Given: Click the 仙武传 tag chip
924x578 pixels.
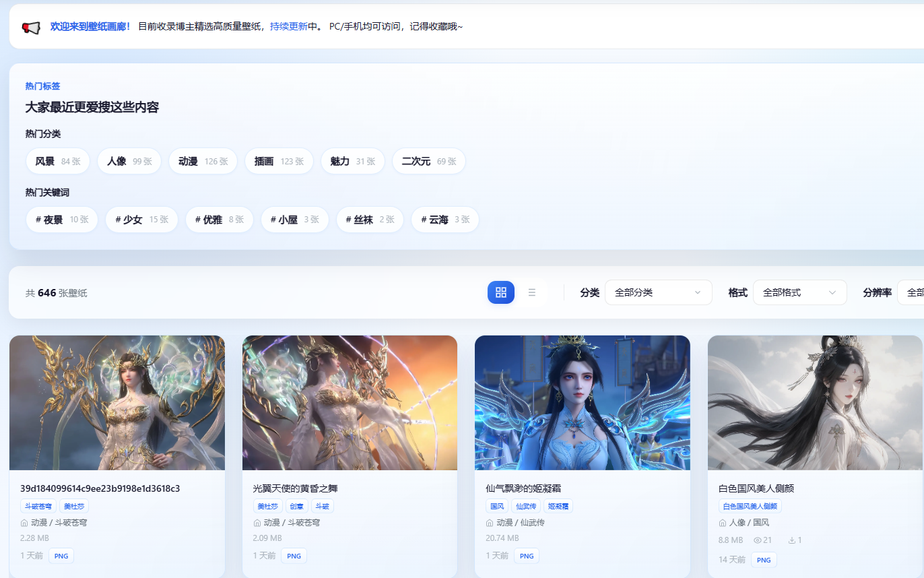Looking at the screenshot, I should tap(526, 506).
